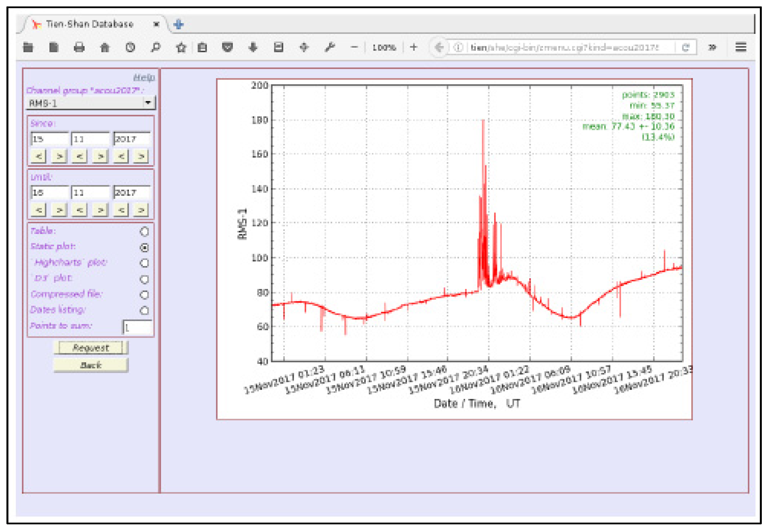Image resolution: width=769 pixels, height=532 pixels.
Task: Increase the Since day value
Action: click(x=59, y=156)
